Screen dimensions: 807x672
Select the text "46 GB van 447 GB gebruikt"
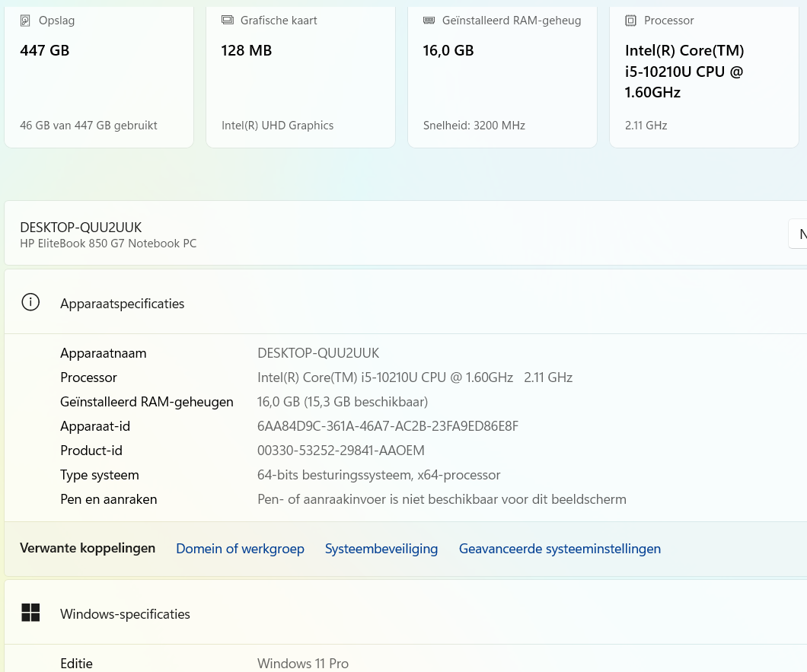click(88, 126)
